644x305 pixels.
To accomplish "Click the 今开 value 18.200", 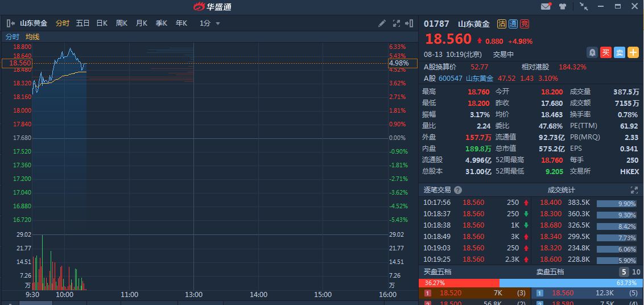I will click(552, 92).
